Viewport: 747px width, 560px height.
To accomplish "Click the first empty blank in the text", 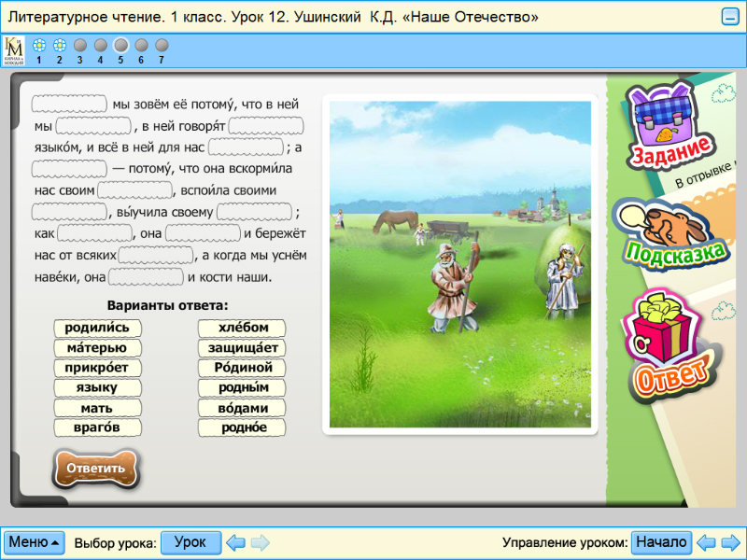I will 70,104.
